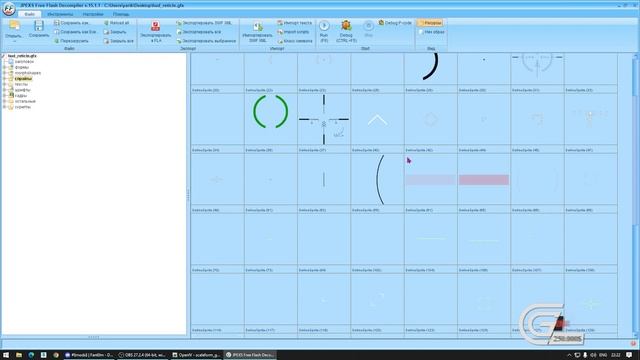640x360 pixels.
Task: Select the light pink bar sprite thumbnail
Action: (x=430, y=180)
